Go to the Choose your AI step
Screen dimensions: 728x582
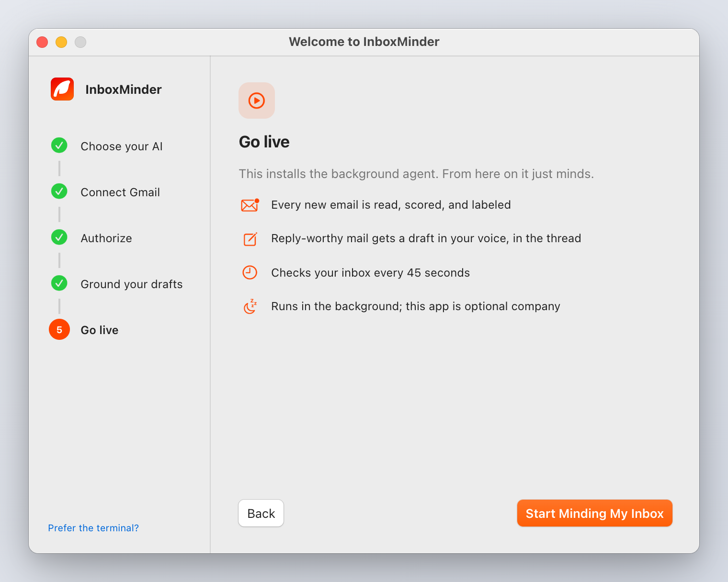[122, 146]
